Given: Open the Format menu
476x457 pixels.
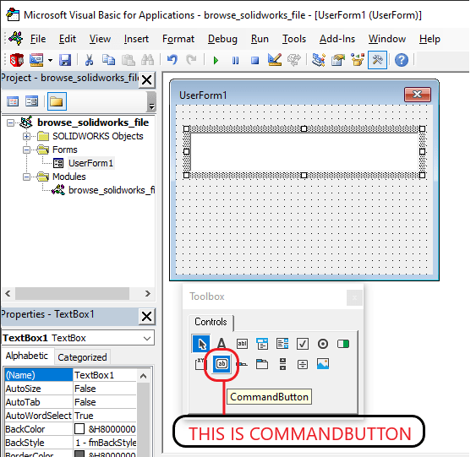Looking at the screenshot, I should tap(178, 39).
